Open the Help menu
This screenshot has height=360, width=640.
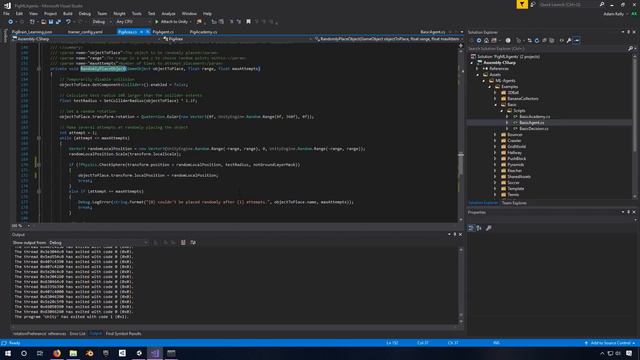click(207, 13)
